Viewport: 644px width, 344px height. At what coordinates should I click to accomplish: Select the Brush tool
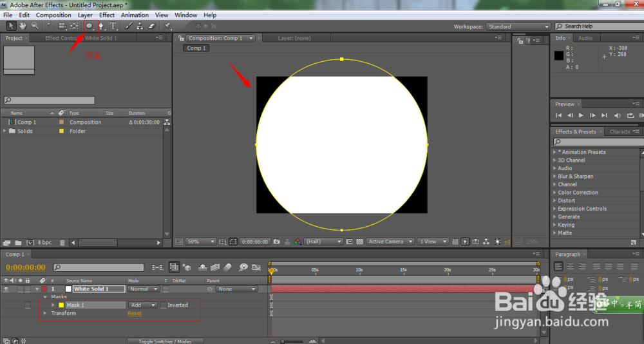coord(129,26)
